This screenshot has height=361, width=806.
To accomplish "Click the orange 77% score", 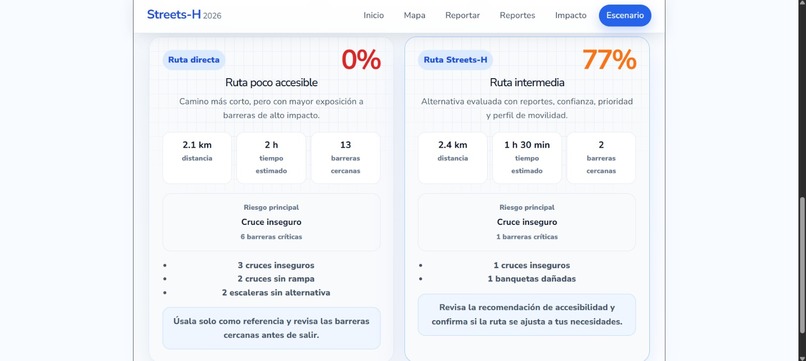I will [x=609, y=60].
